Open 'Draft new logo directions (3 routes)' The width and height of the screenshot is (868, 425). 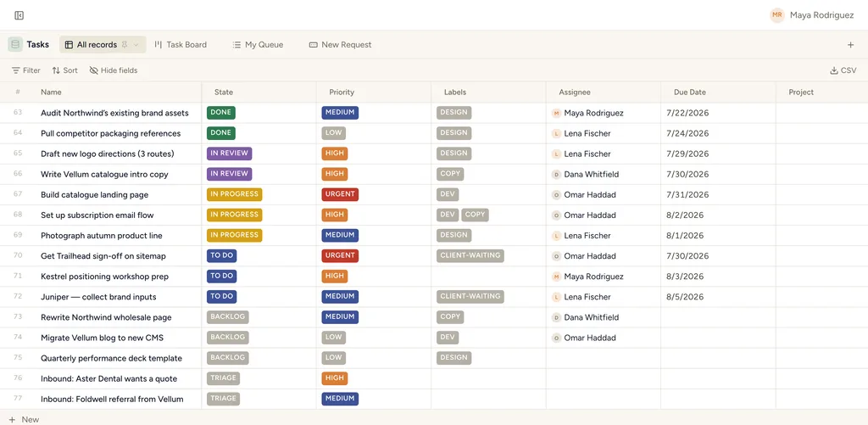click(108, 154)
